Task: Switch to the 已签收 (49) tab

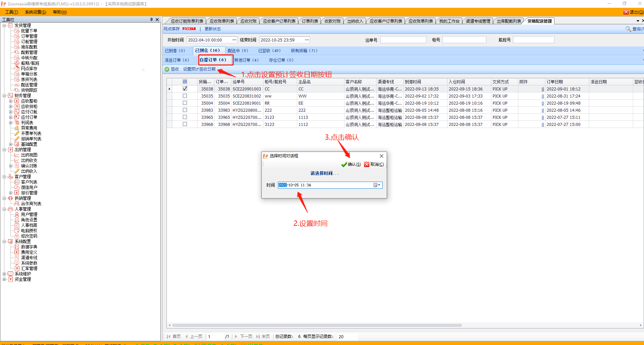Action: [269, 51]
